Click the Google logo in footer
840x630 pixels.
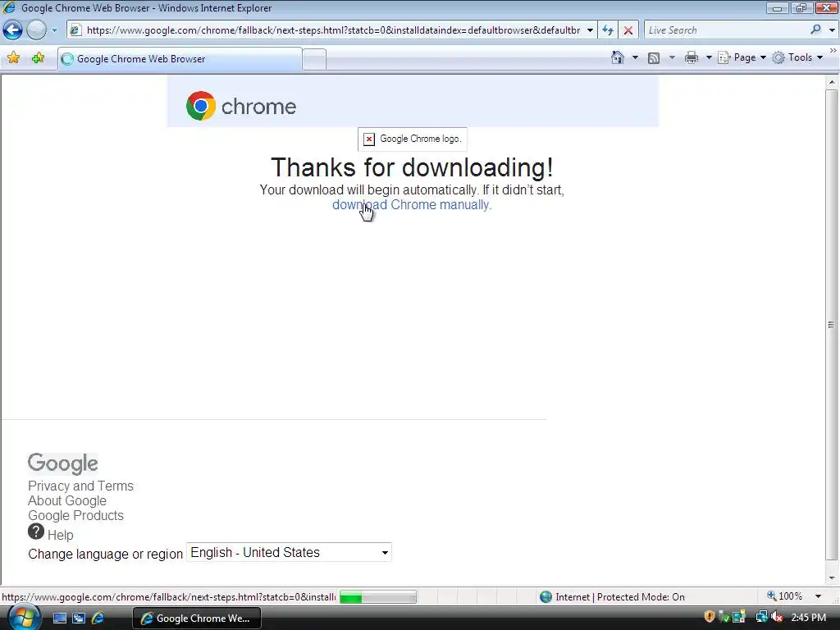(x=63, y=463)
